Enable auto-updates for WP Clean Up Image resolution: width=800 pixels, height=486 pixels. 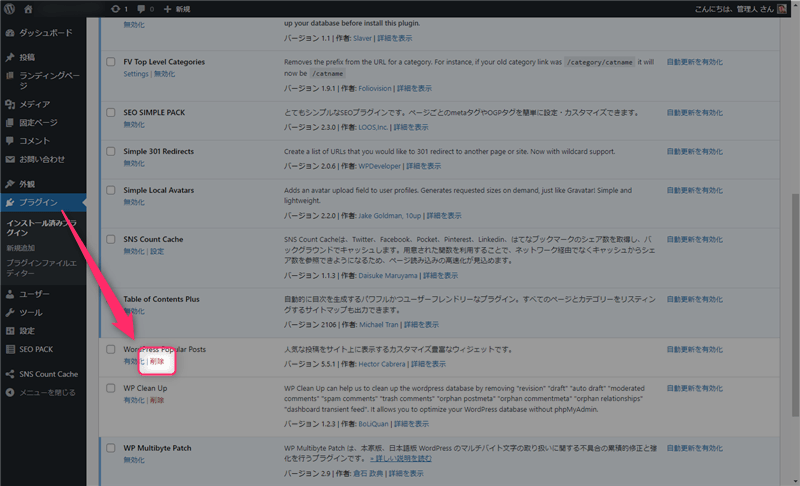tap(694, 388)
